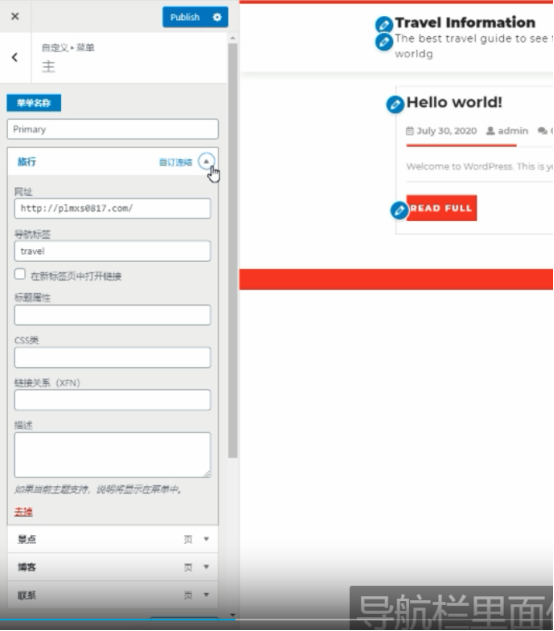Click the red remove link 去除
The width and height of the screenshot is (554, 631).
click(x=23, y=511)
